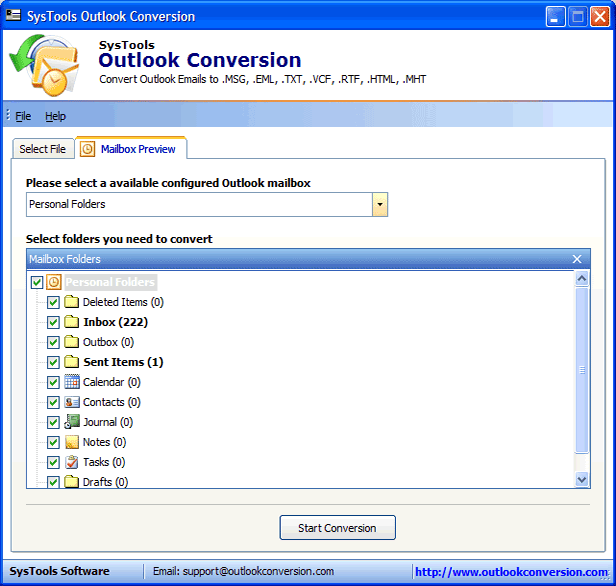
Task: Click the Calendar grid icon
Action: pyautogui.click(x=72, y=382)
